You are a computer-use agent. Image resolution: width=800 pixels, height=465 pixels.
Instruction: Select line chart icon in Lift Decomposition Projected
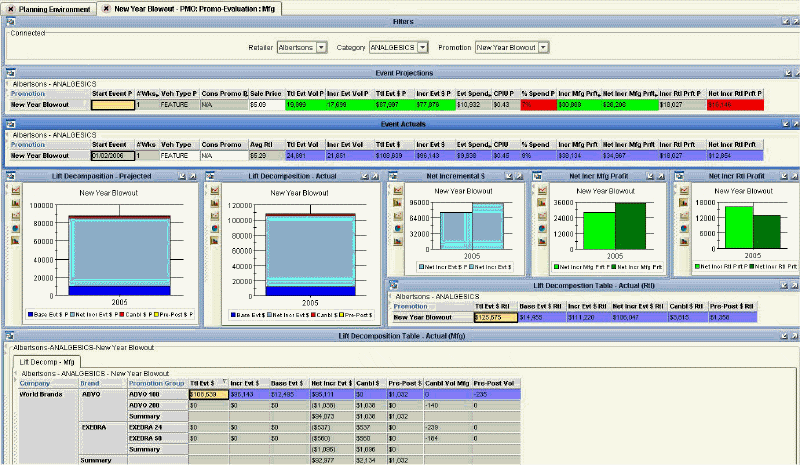[15, 190]
